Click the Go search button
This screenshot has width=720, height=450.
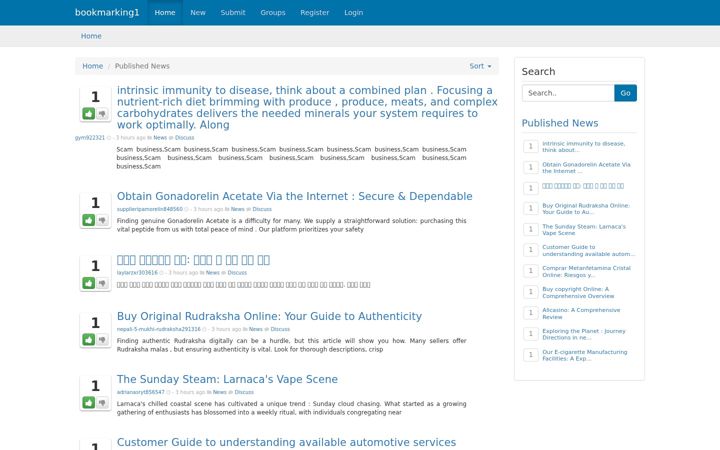[x=625, y=93]
